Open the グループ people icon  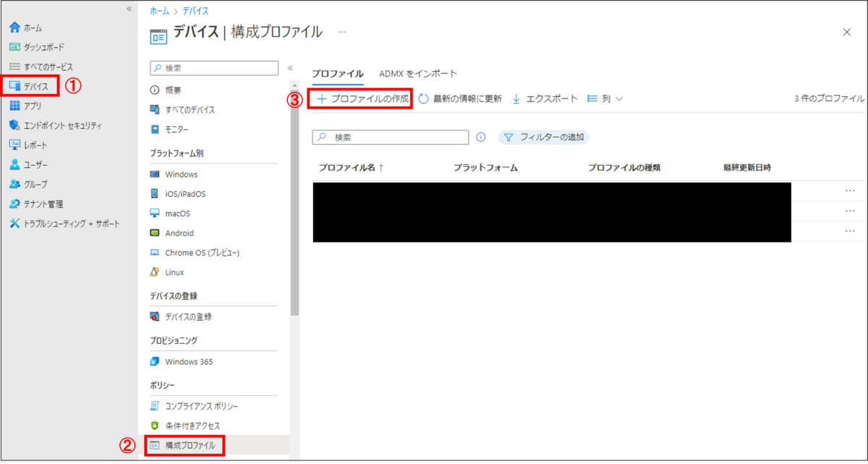coord(14,184)
